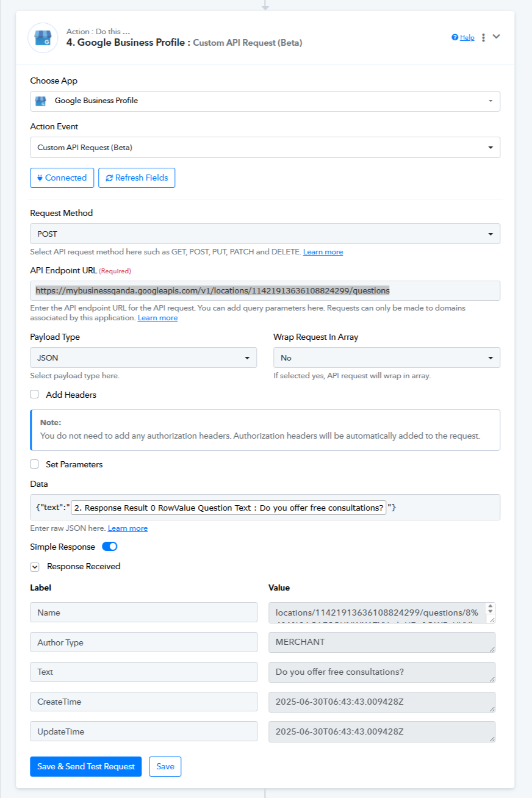Click the Text value field resize handle
Image resolution: width=532 pixels, height=798 pixels.
click(x=492, y=678)
